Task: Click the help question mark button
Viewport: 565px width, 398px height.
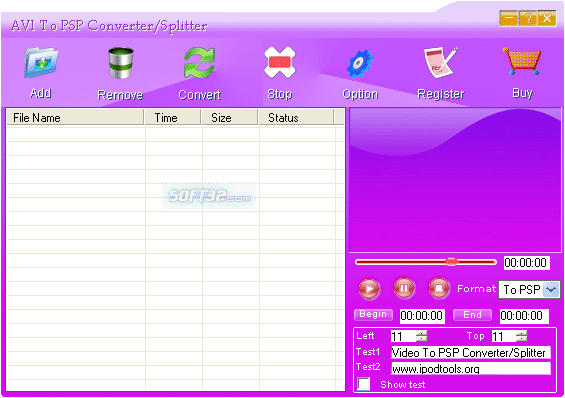Action: 528,18
